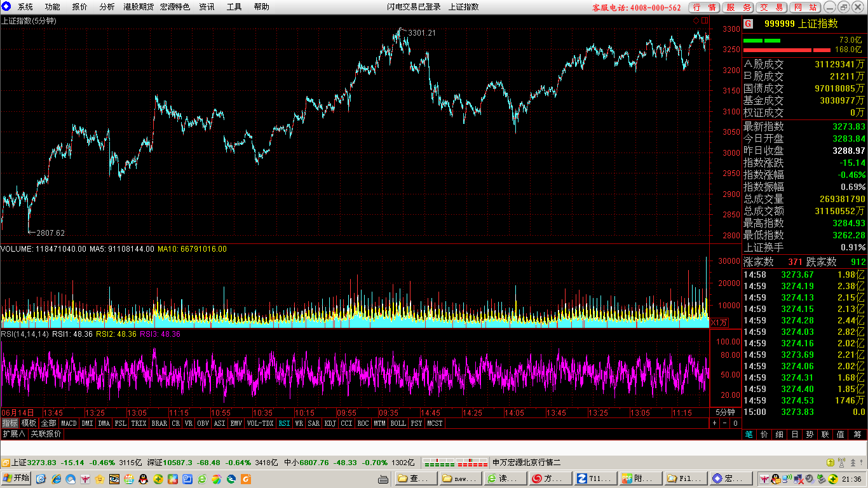This screenshot has width=868, height=488.
Task: Click the G badge beside 999999 上证指数
Action: [x=748, y=24]
